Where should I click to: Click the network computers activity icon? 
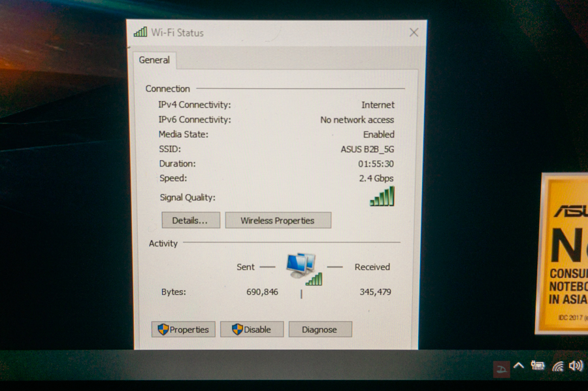[302, 267]
